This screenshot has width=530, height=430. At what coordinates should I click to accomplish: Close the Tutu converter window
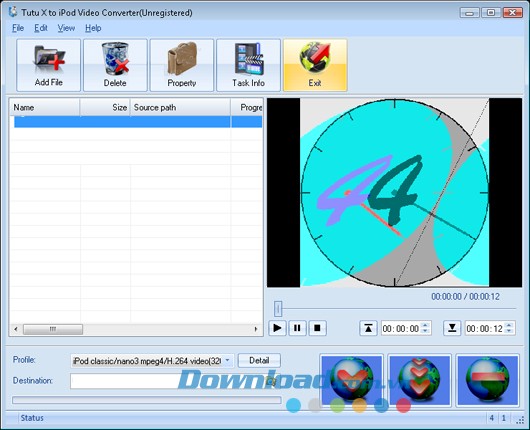(x=512, y=13)
